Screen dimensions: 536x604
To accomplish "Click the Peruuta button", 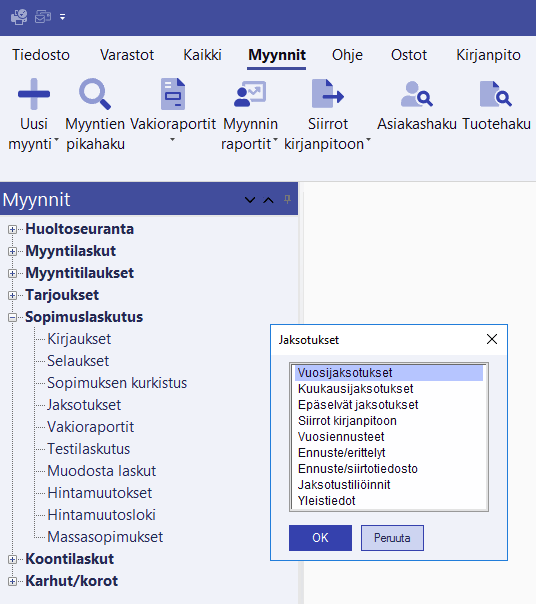I will click(x=392, y=538).
